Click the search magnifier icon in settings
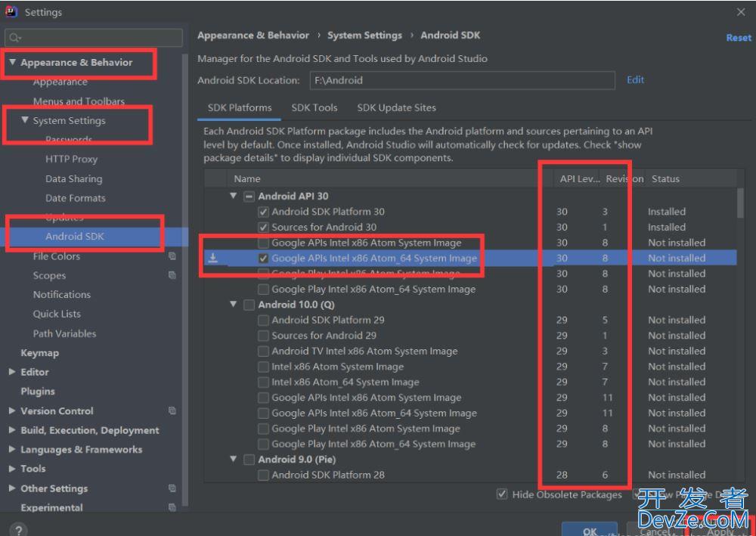Viewport: 756px width, 536px height. pyautogui.click(x=15, y=38)
